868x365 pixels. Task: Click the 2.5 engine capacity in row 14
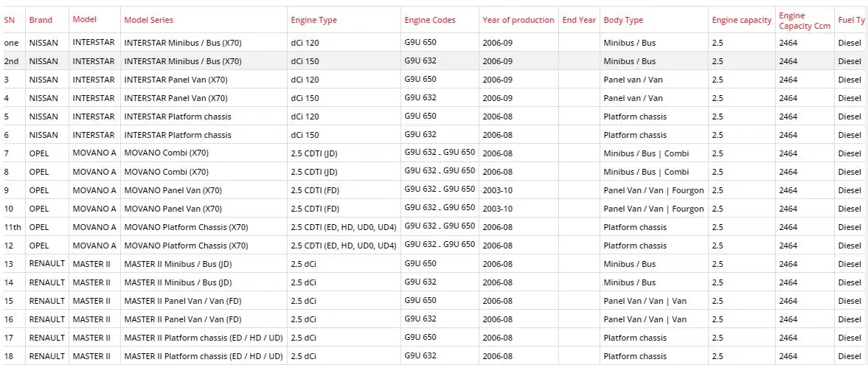[x=718, y=282]
